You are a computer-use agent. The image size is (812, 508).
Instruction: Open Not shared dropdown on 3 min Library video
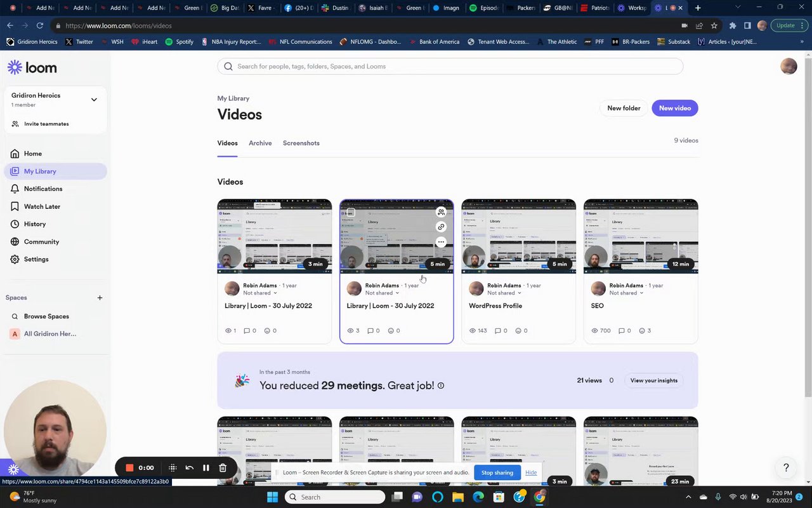(260, 293)
